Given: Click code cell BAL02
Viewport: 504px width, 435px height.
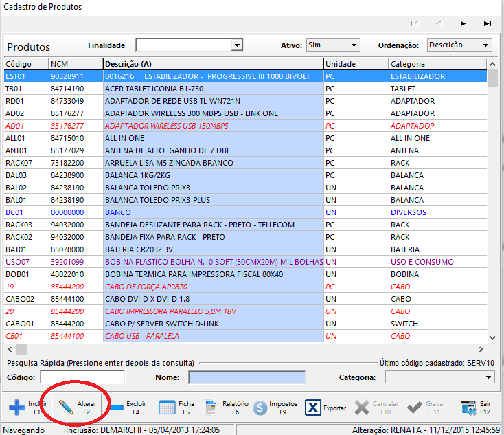Looking at the screenshot, I should 26,188.
